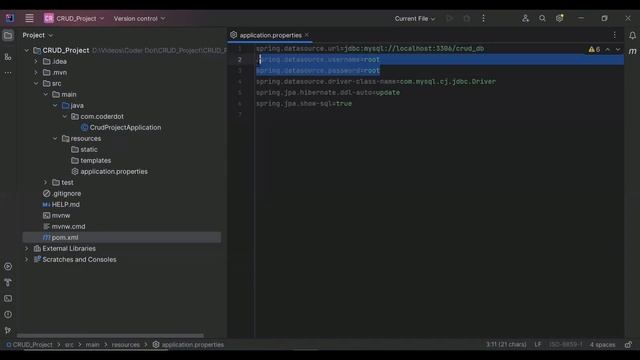Open Version control dropdown
This screenshot has width=640, height=360.
pos(140,18)
